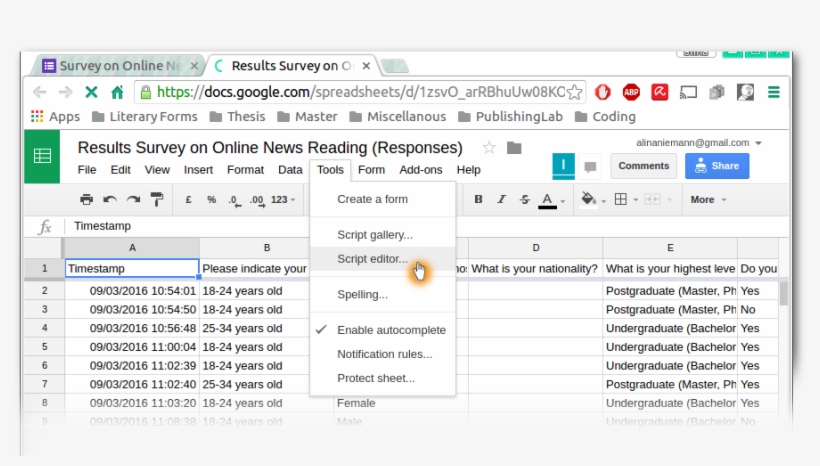
Task: Stop loading the page
Action: [x=91, y=93]
